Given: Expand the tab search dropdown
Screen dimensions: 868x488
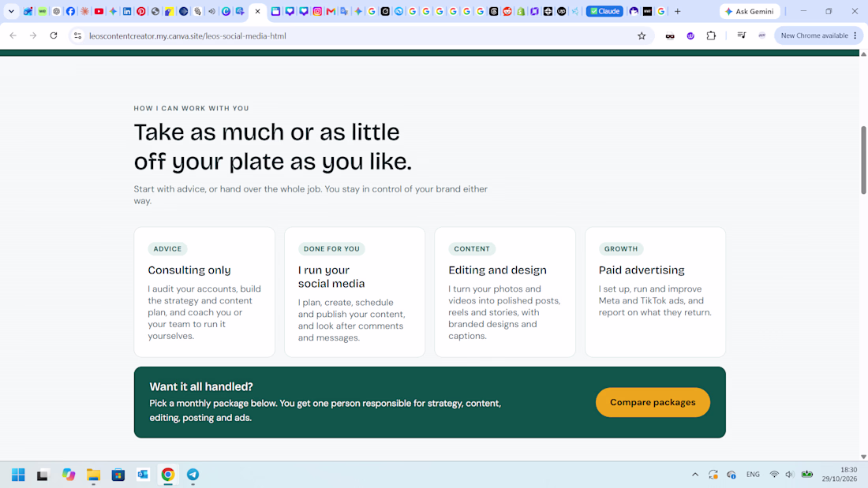Looking at the screenshot, I should [x=11, y=11].
